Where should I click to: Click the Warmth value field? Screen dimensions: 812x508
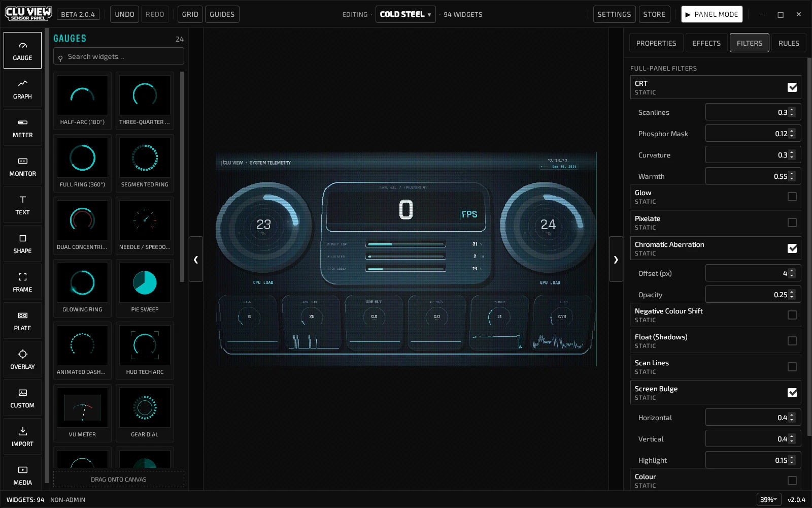point(753,176)
